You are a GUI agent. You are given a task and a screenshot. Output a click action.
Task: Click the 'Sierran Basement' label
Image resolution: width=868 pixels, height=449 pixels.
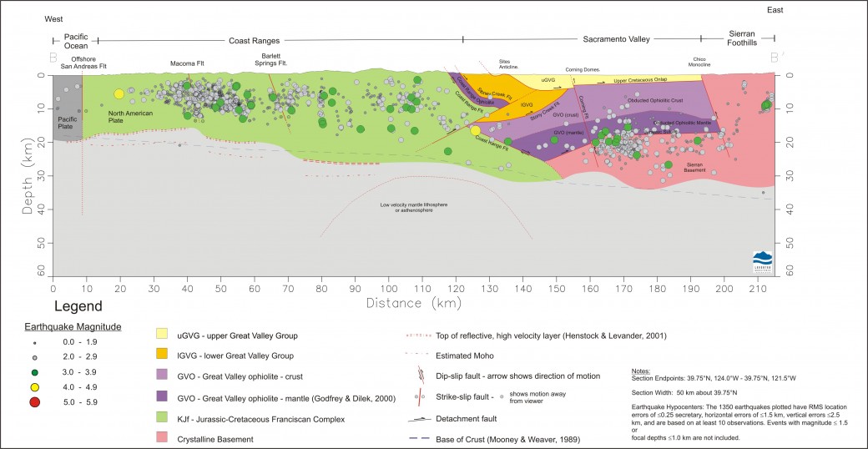pos(696,169)
